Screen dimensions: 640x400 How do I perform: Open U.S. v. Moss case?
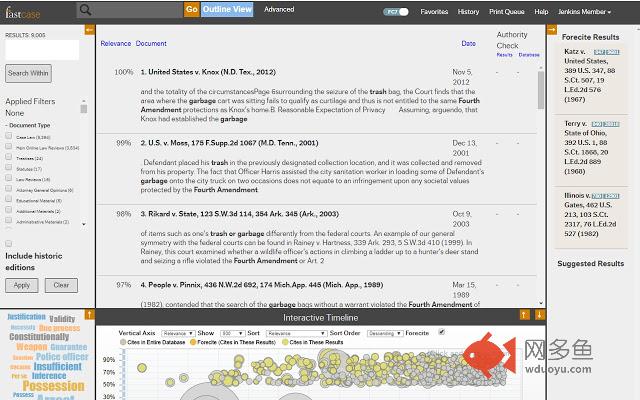(229, 143)
